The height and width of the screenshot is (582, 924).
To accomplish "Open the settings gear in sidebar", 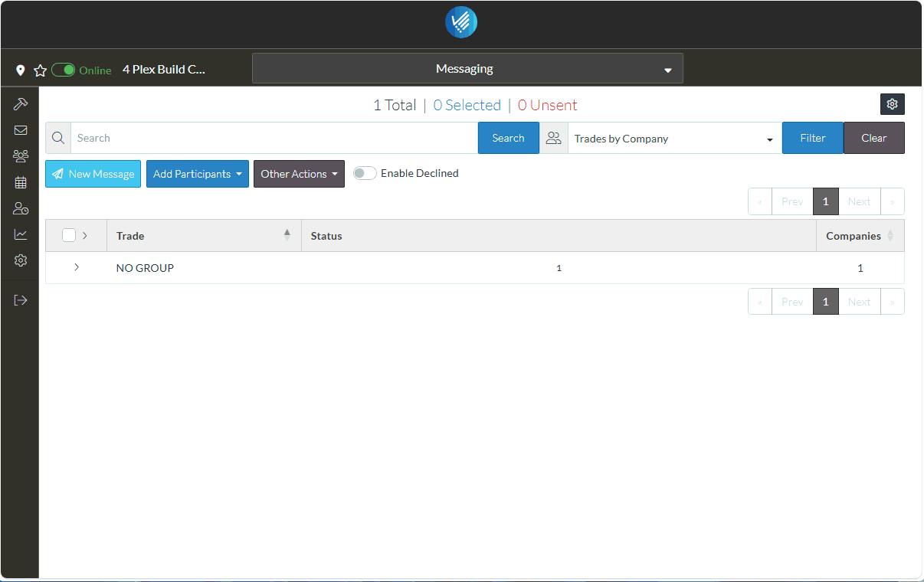I will point(21,260).
